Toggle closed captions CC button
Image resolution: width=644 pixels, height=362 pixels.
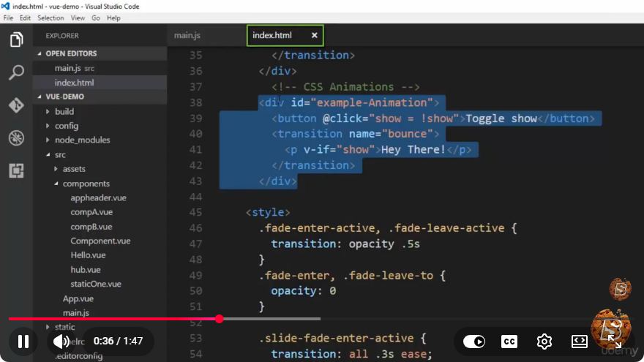pyautogui.click(x=509, y=341)
